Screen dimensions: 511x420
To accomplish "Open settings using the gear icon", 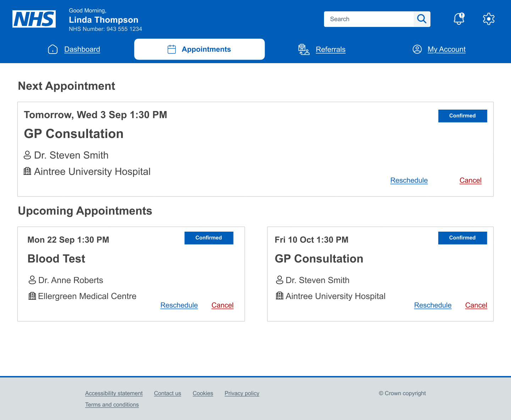I will pos(489,19).
